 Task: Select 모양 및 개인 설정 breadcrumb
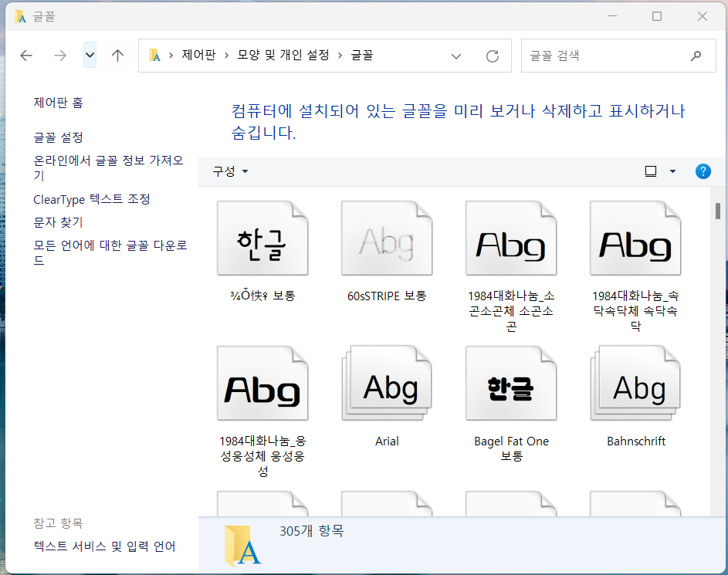(x=283, y=56)
